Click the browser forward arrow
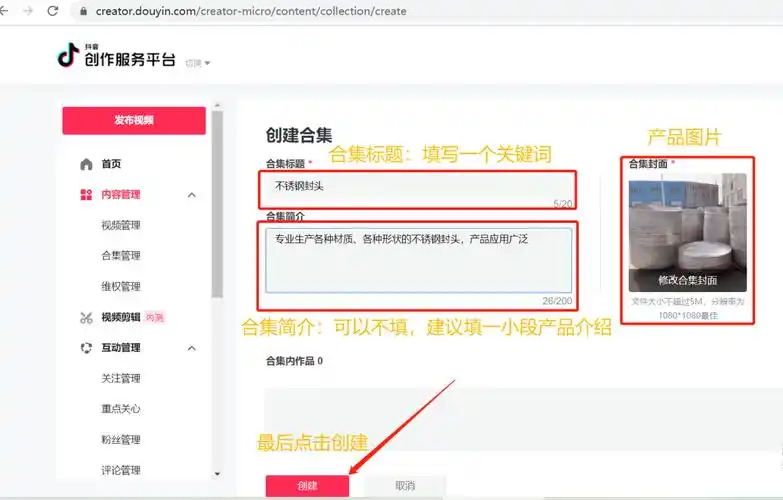This screenshot has width=783, height=500. tap(27, 11)
